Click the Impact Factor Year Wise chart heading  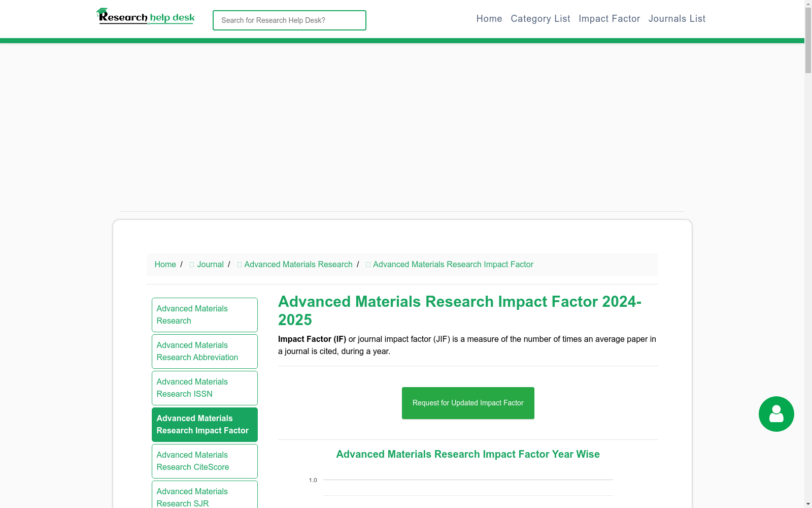(x=468, y=454)
